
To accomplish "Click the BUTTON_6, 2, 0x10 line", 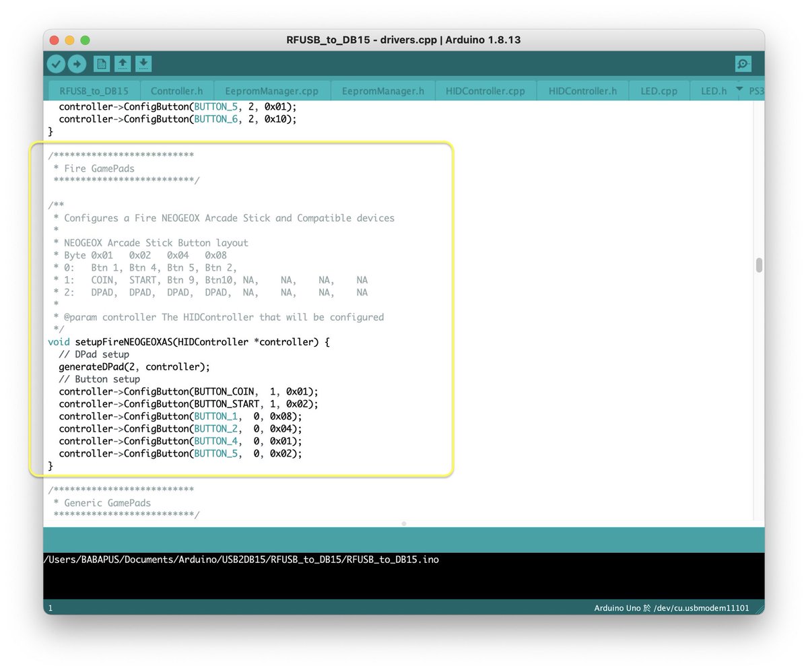I will pyautogui.click(x=178, y=119).
